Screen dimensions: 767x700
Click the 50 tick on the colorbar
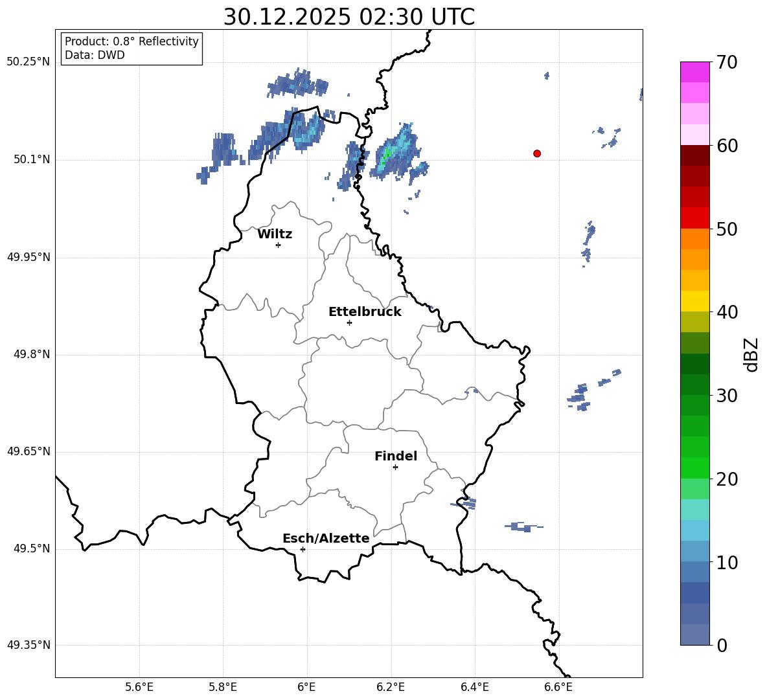pyautogui.click(x=727, y=229)
